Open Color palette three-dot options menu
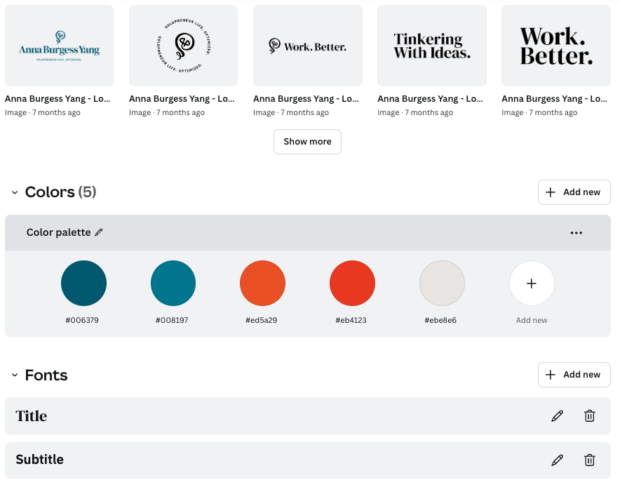The width and height of the screenshot is (620, 485). (x=576, y=233)
